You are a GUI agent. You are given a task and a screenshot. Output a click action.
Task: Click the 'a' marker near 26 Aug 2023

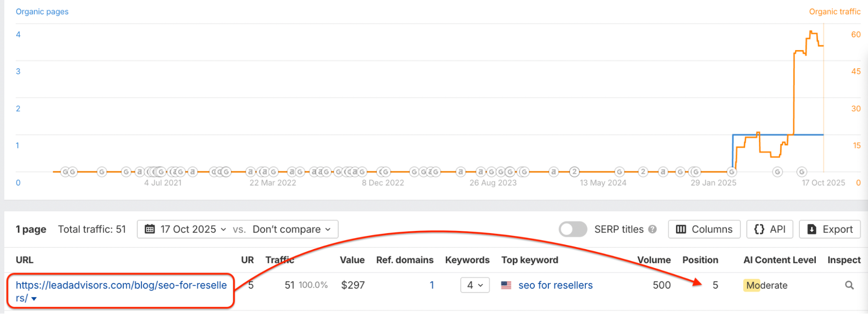click(x=480, y=172)
